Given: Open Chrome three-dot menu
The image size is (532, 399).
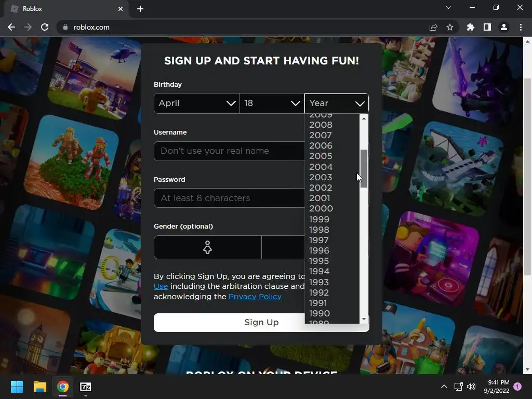Looking at the screenshot, I should point(521,27).
